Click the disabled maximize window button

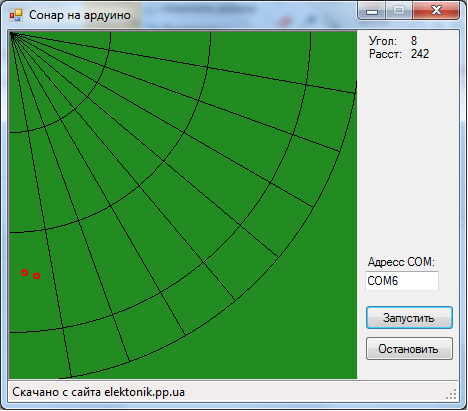coord(399,11)
